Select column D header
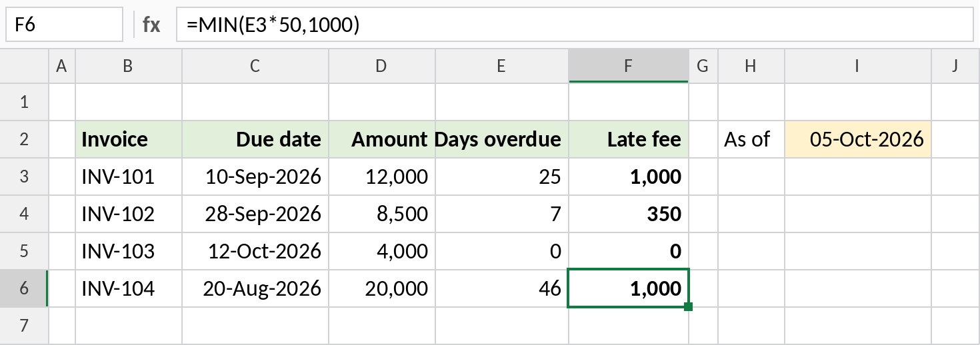The width and height of the screenshot is (980, 345). pyautogui.click(x=382, y=65)
